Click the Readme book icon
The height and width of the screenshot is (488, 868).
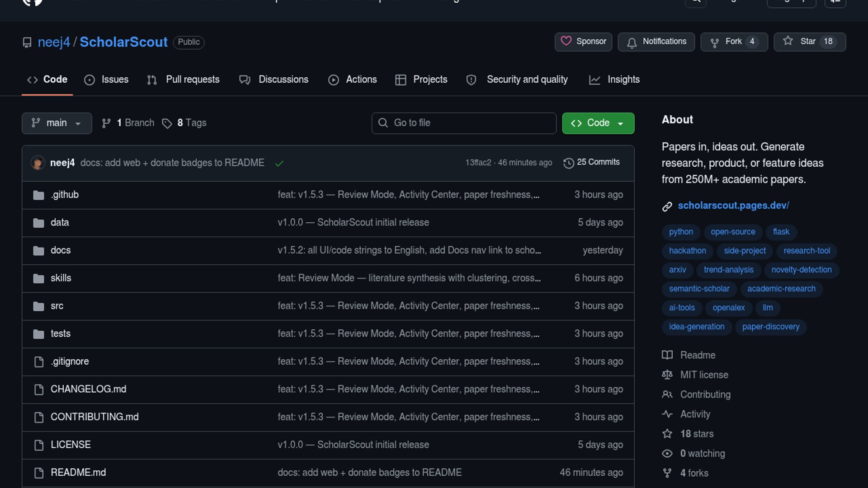(x=667, y=355)
